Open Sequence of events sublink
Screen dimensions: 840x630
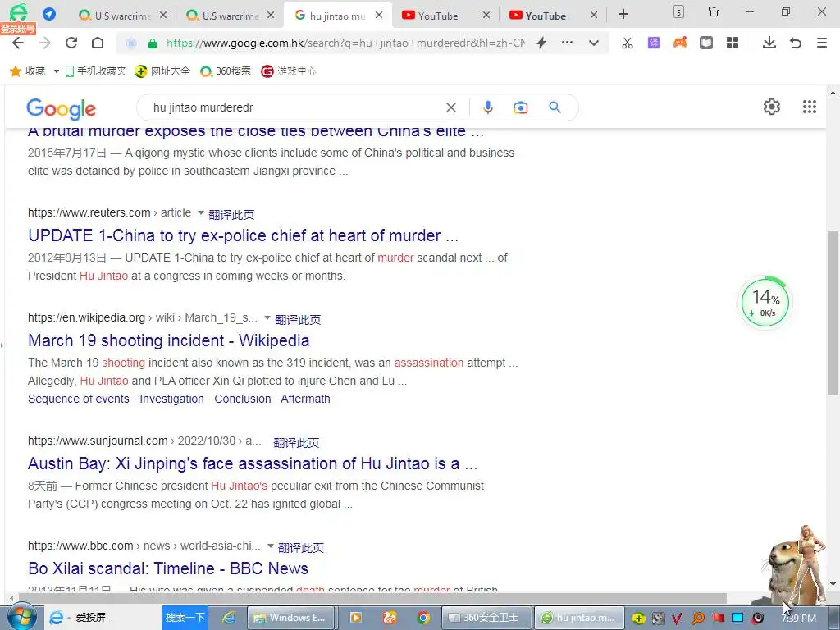(79, 399)
